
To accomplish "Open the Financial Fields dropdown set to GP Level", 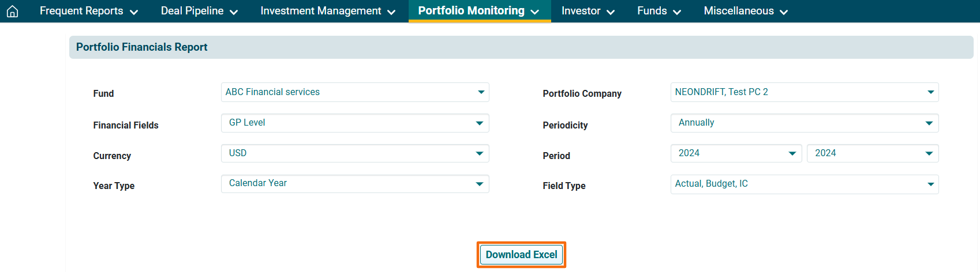I will [354, 123].
